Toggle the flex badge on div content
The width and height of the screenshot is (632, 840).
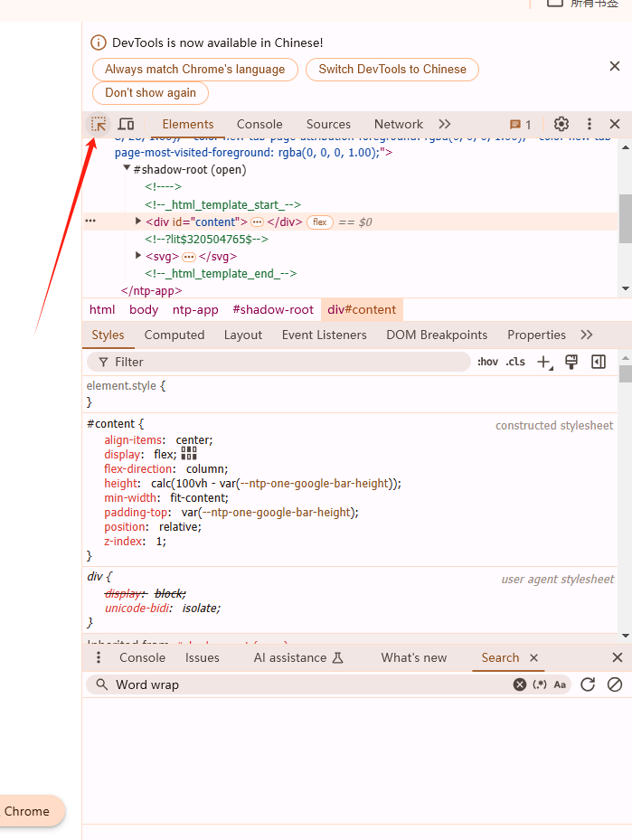pos(320,222)
